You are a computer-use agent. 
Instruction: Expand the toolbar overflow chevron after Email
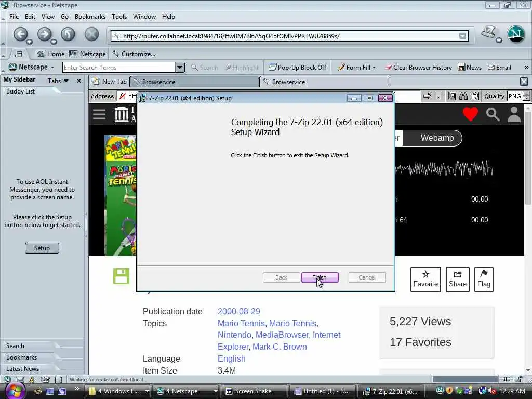click(526, 67)
